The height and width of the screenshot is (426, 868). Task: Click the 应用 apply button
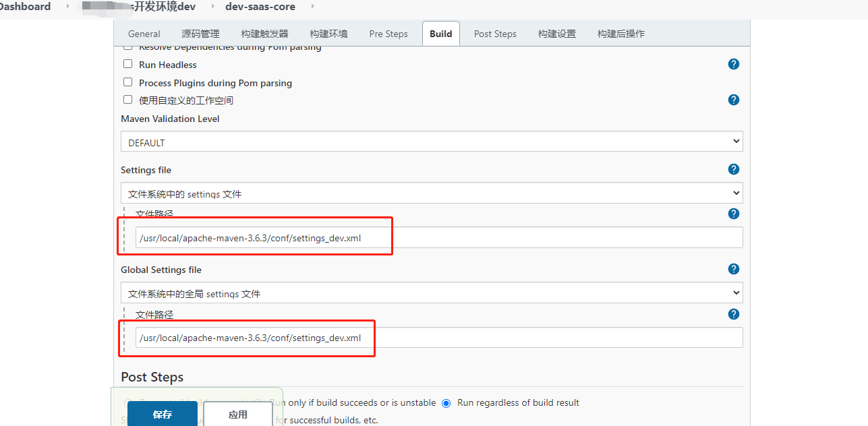(238, 414)
